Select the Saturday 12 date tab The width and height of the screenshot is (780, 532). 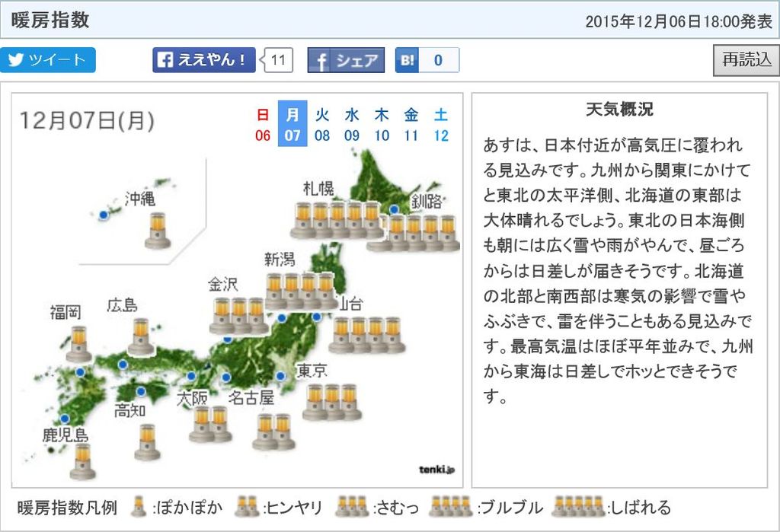pyautogui.click(x=441, y=125)
